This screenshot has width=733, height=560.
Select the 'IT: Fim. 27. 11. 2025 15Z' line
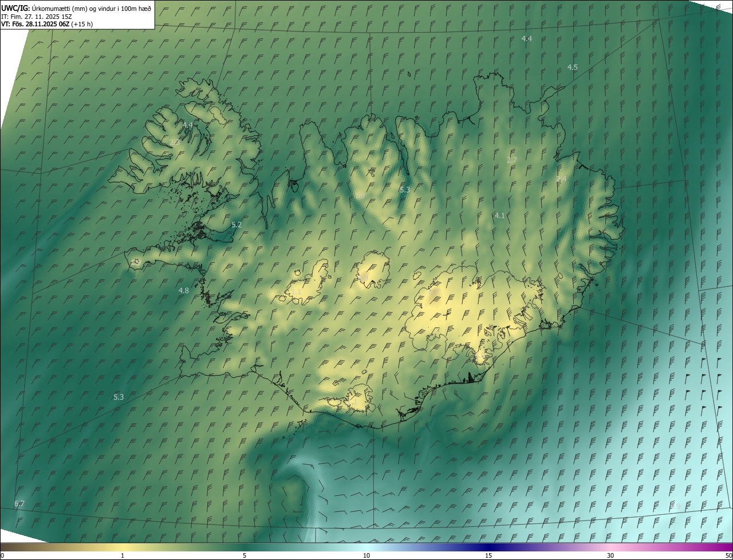pyautogui.click(x=36, y=16)
